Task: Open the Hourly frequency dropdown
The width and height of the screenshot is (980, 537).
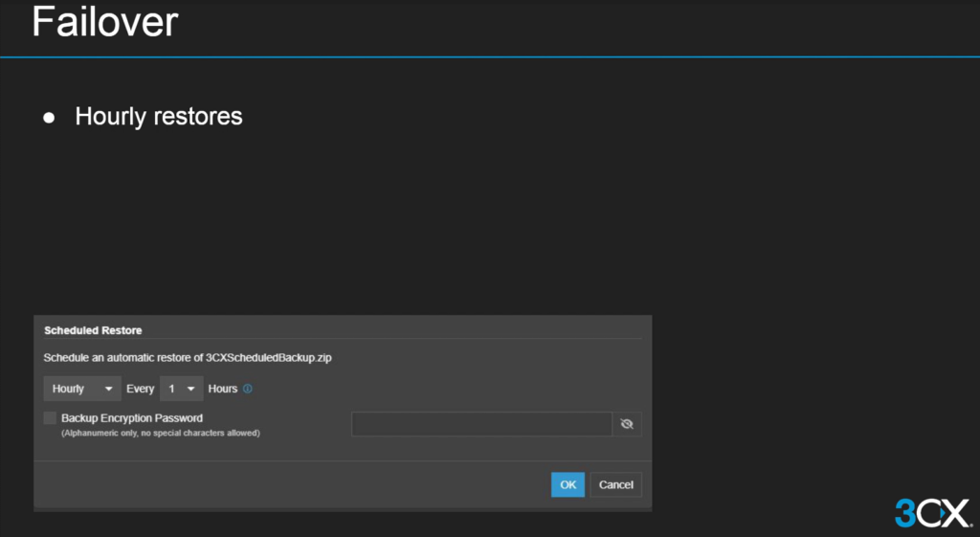Action: point(81,390)
